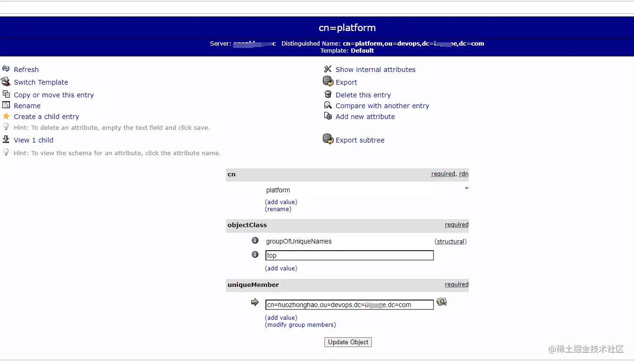Image resolution: width=634 pixels, height=364 pixels.
Task: Click the info icon beside groupOfUniqueNames
Action: (255, 240)
